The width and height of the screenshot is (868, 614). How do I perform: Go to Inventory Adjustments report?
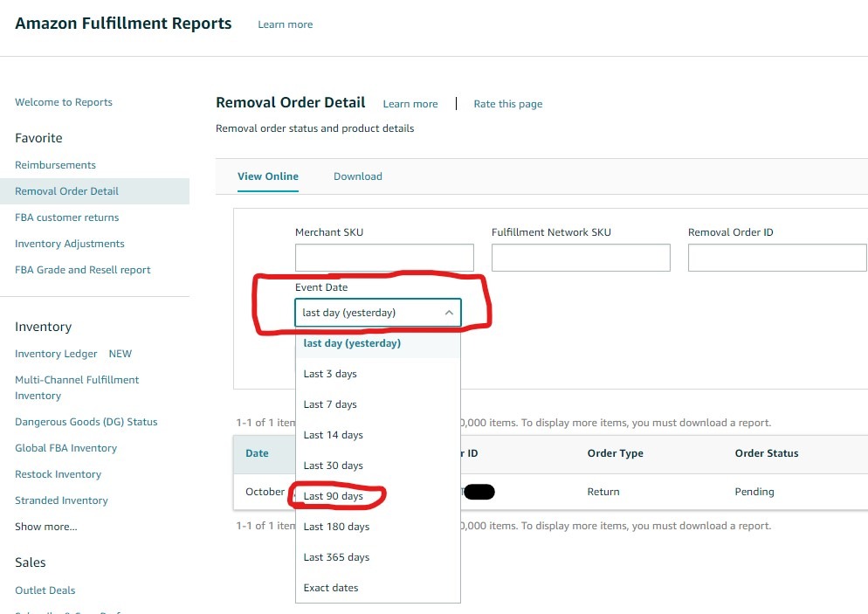(69, 244)
